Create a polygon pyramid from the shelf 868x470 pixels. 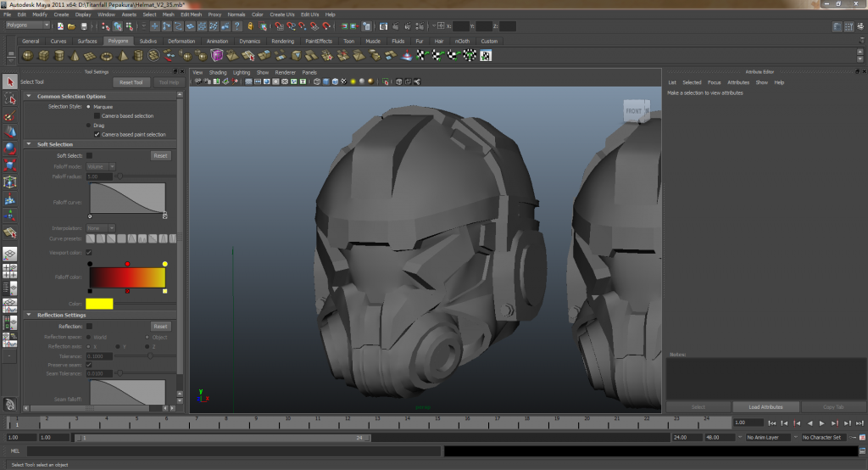tap(124, 56)
